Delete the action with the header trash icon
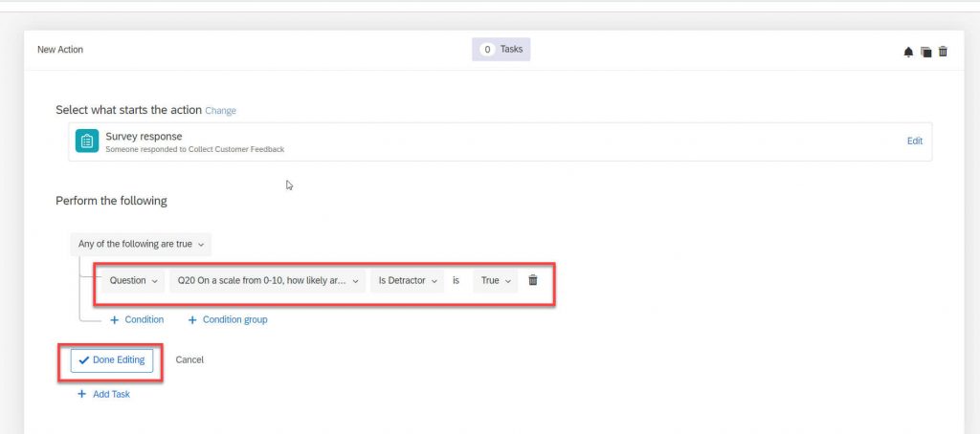 tap(943, 52)
